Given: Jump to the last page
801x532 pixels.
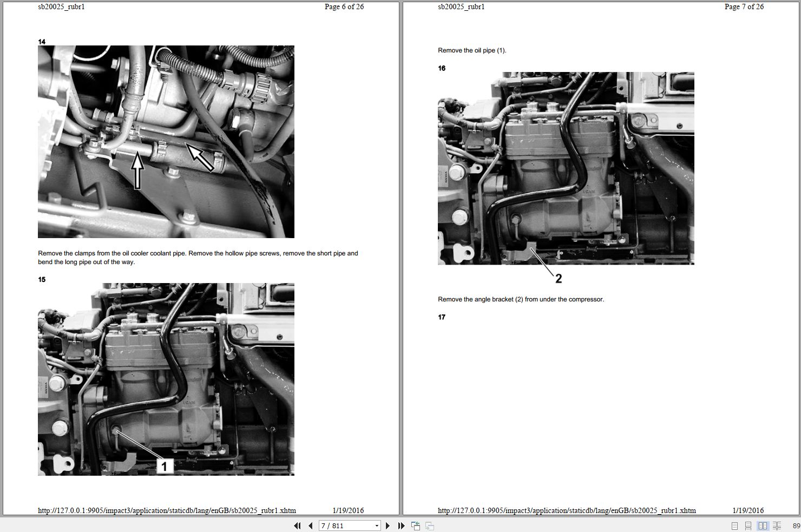Looking at the screenshot, I should [400, 526].
